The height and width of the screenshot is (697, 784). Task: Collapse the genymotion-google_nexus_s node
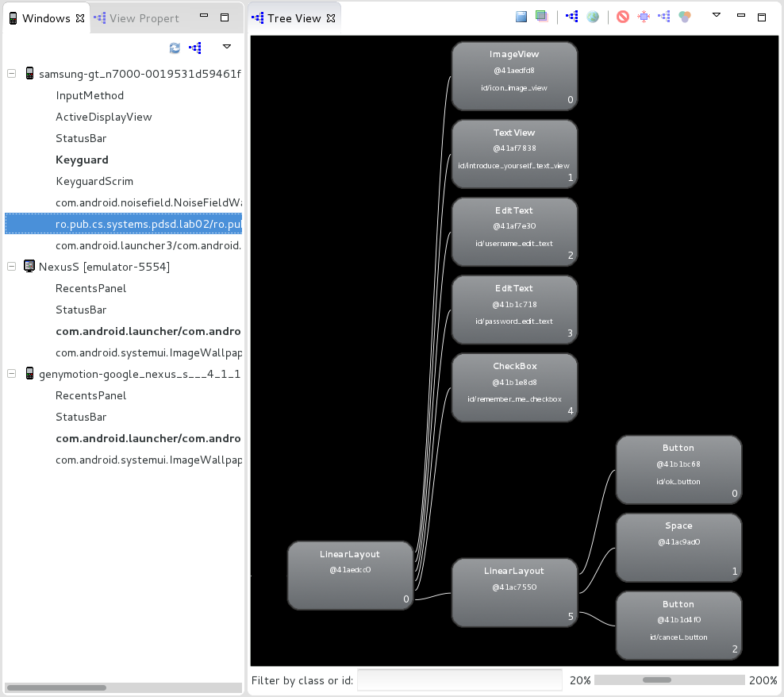pos(11,374)
